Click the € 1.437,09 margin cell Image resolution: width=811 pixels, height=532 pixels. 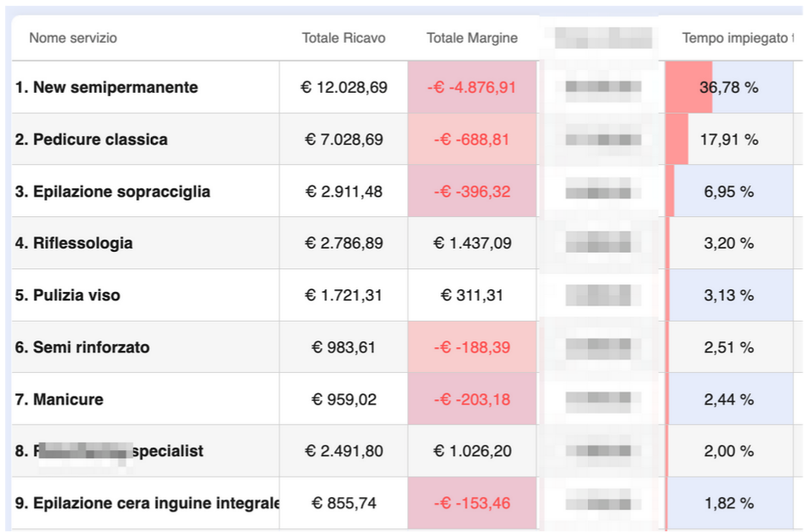point(472,243)
